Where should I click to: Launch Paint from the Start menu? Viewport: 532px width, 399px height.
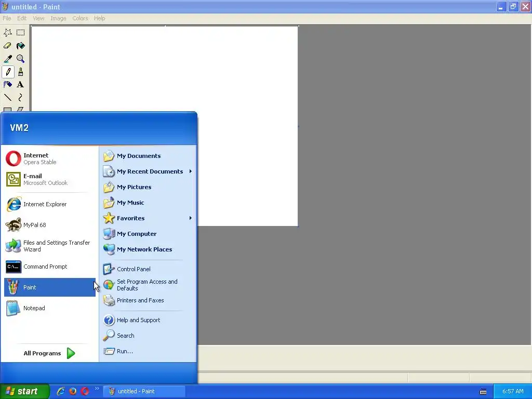click(50, 287)
